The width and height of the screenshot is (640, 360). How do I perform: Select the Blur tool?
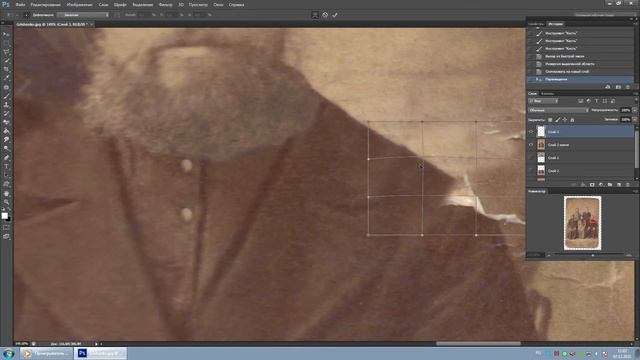pos(6,140)
